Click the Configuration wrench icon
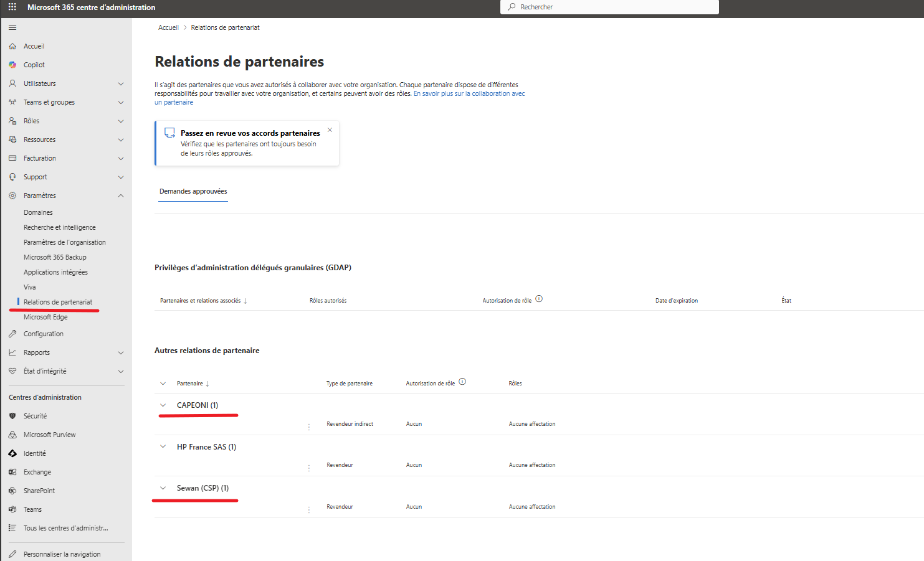The image size is (924, 561). click(12, 334)
